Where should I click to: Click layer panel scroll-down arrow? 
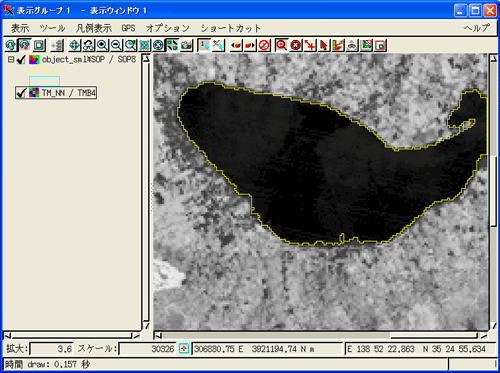point(146,325)
